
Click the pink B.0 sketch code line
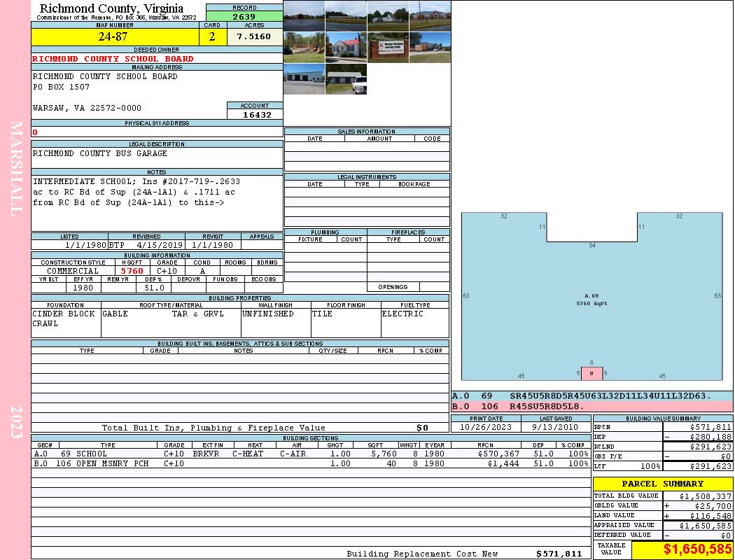591,406
